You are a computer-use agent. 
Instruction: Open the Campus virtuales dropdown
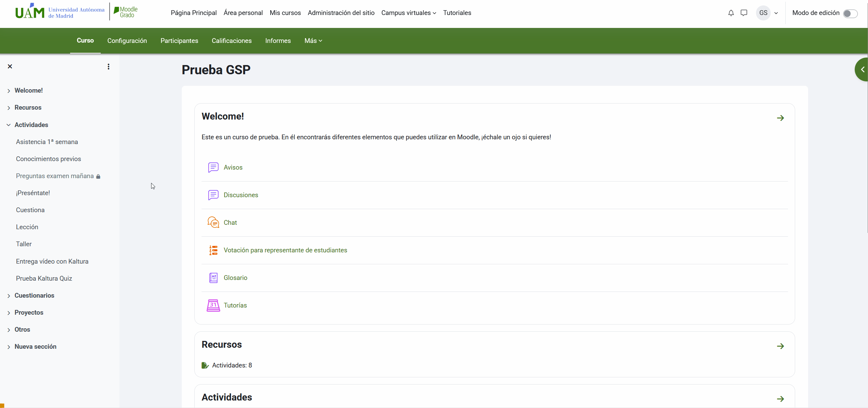pos(408,13)
